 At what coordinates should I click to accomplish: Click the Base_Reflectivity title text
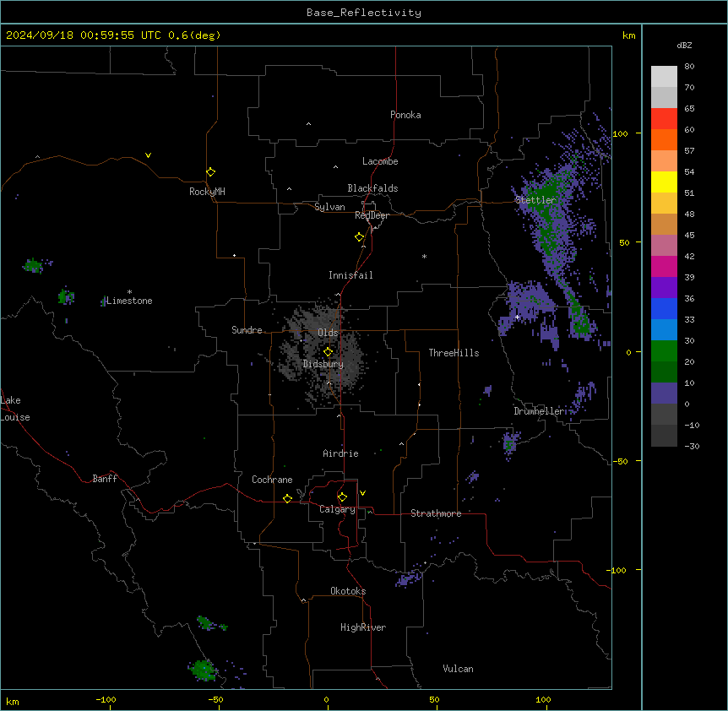[x=364, y=13]
